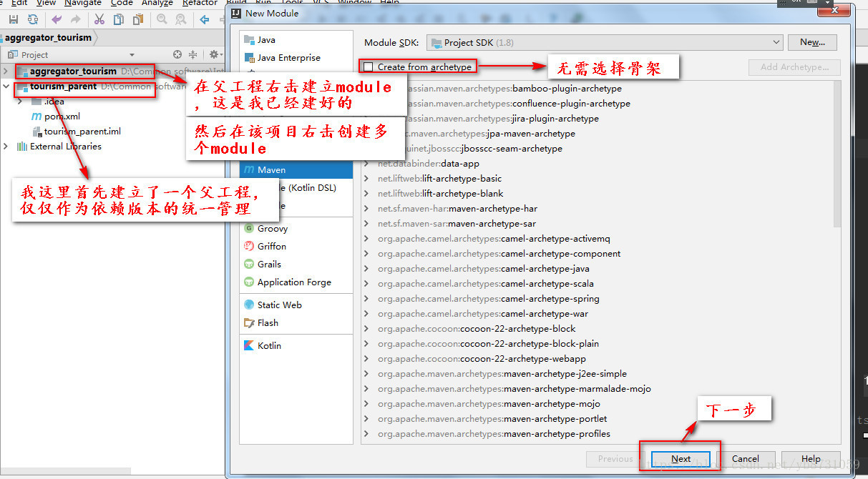Click the Scroll from Source target icon

[x=177, y=54]
